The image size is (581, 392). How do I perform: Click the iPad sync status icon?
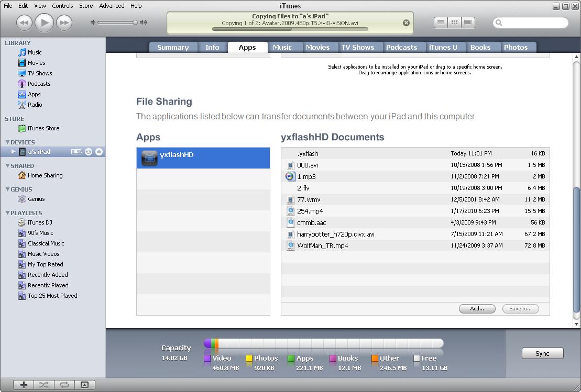tap(89, 152)
